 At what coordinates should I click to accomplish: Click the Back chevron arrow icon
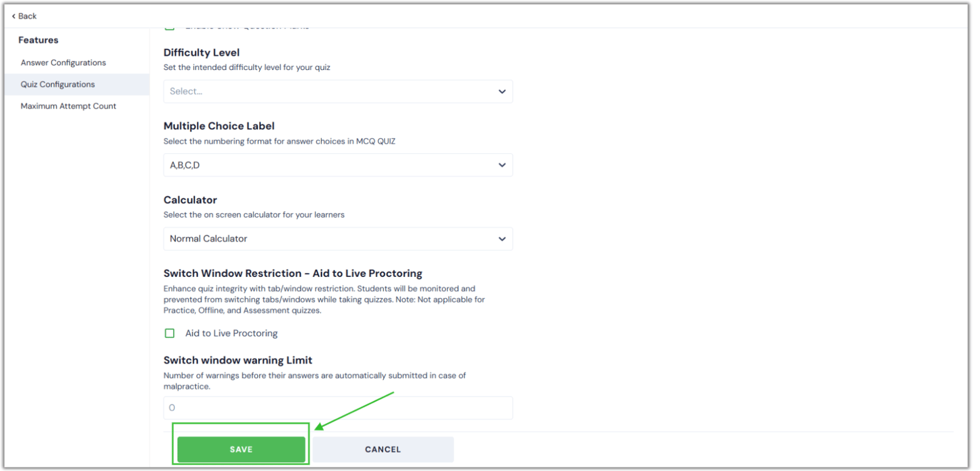coord(14,17)
